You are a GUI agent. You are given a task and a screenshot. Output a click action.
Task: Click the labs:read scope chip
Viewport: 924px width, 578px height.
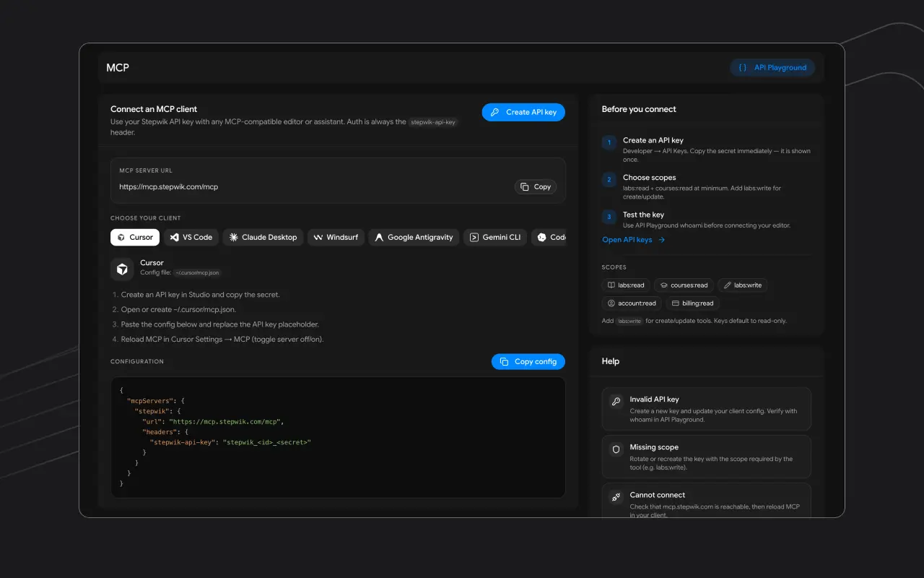click(626, 285)
